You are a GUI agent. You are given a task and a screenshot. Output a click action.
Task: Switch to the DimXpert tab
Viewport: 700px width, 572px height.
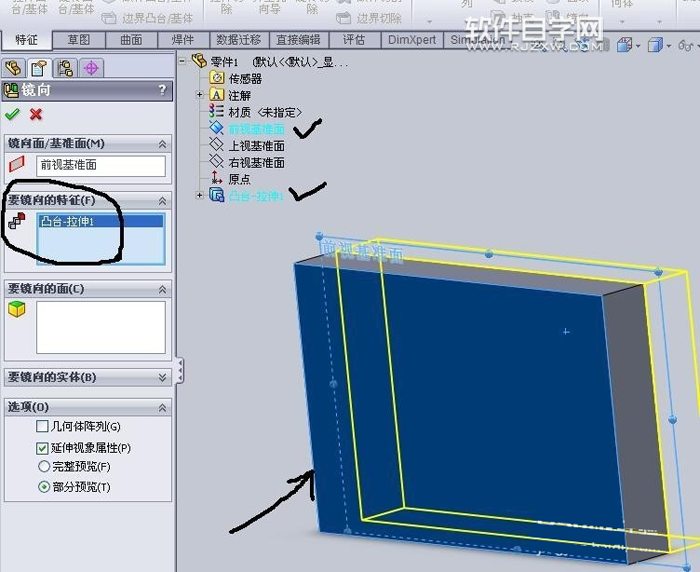(x=412, y=40)
